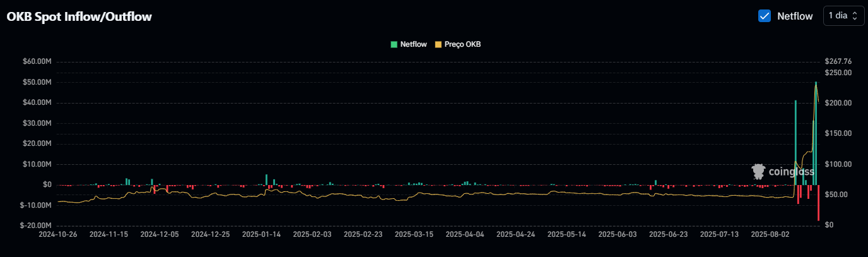Click the $20.00M left axis label
This screenshot has width=868, height=257.
tap(37, 143)
